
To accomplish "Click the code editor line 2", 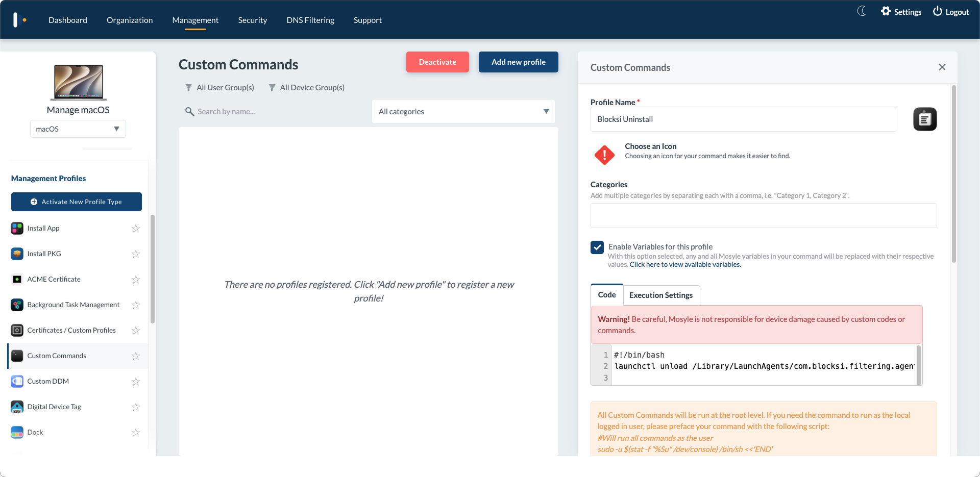I will click(764, 366).
